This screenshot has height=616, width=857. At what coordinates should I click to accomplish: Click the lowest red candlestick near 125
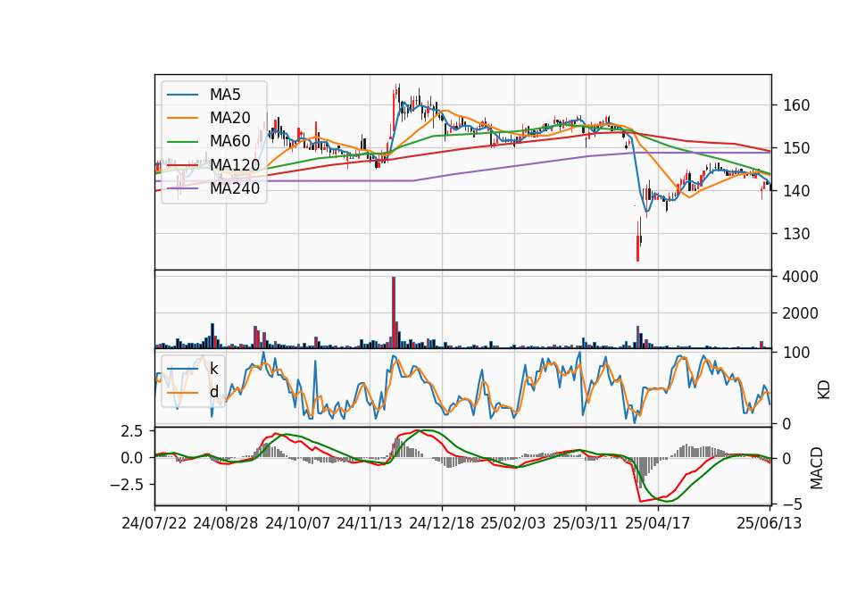[637, 241]
